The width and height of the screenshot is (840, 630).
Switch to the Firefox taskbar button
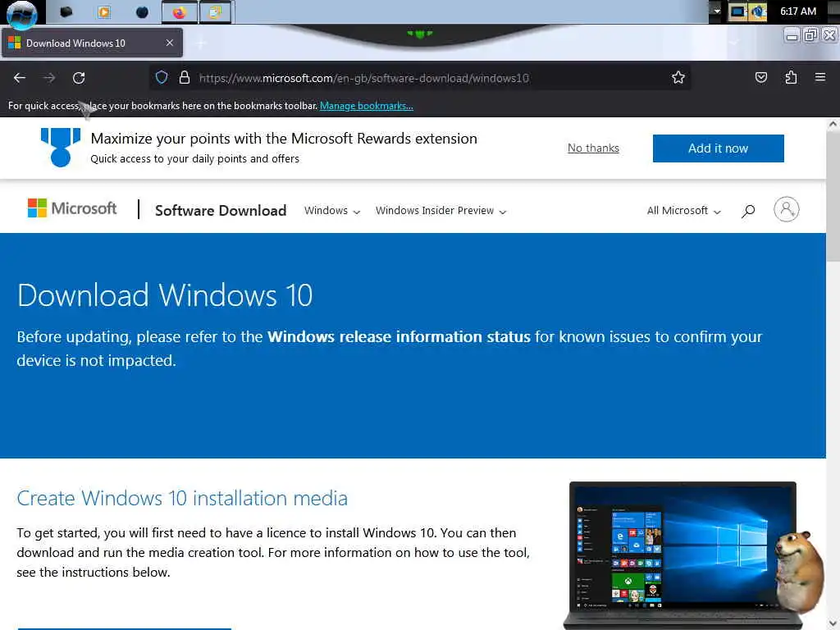pos(180,11)
